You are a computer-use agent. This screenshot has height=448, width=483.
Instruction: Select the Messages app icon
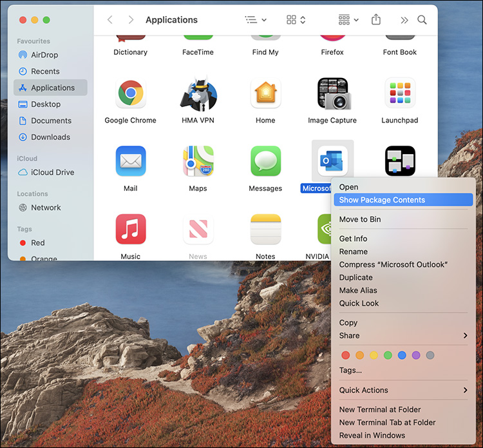tap(265, 161)
